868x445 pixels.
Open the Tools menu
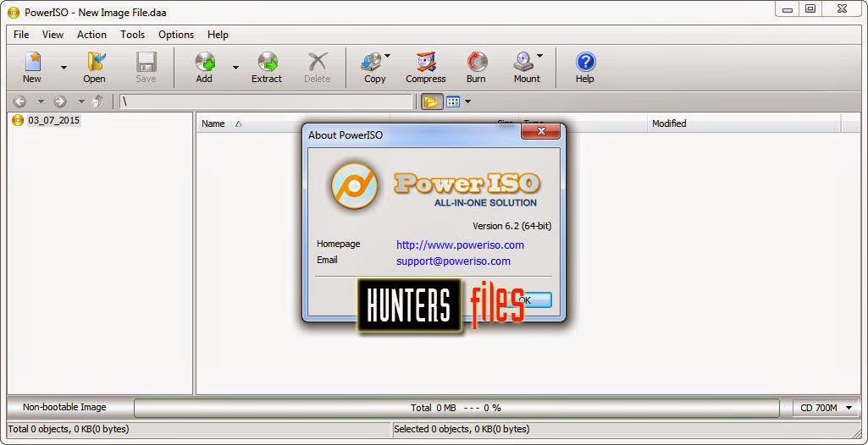[132, 35]
